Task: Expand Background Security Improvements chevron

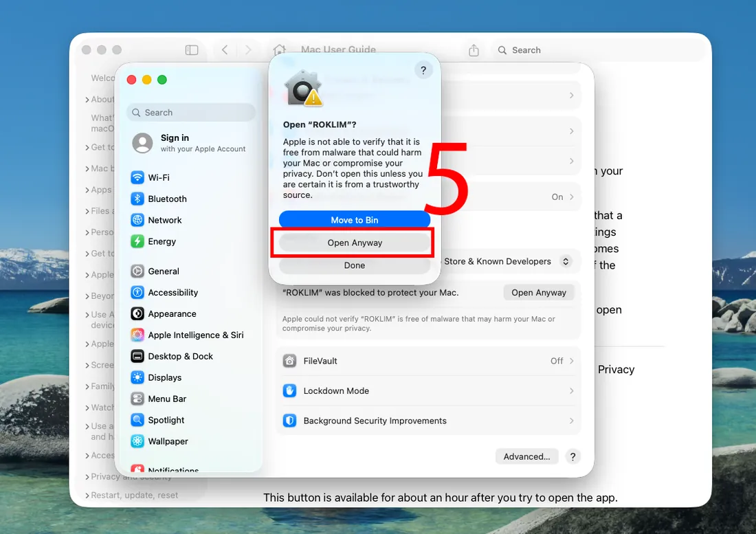Action: click(571, 421)
